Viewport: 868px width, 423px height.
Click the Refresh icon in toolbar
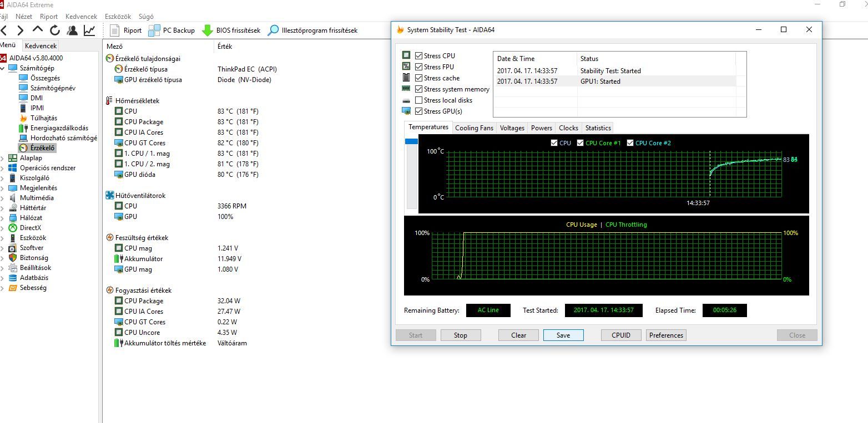point(55,30)
